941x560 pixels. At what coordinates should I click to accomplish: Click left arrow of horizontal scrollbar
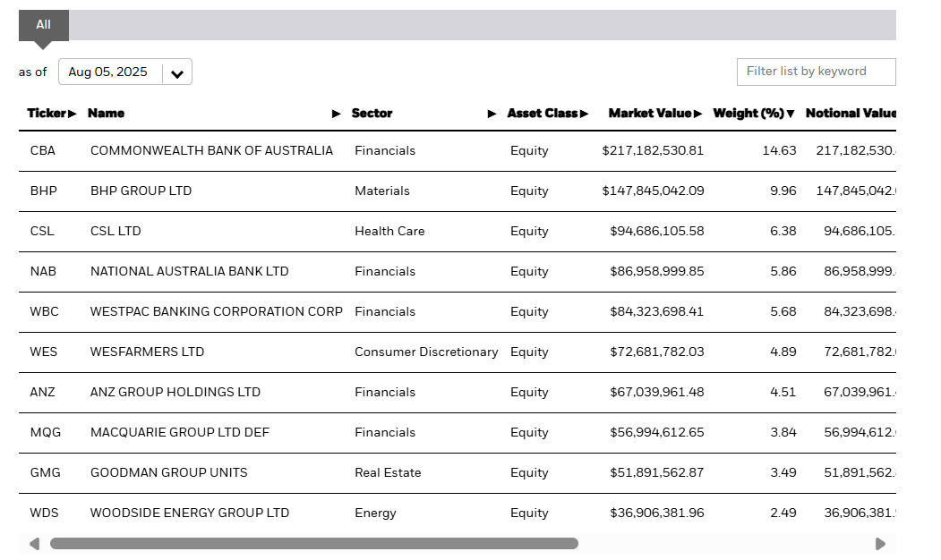click(34, 544)
